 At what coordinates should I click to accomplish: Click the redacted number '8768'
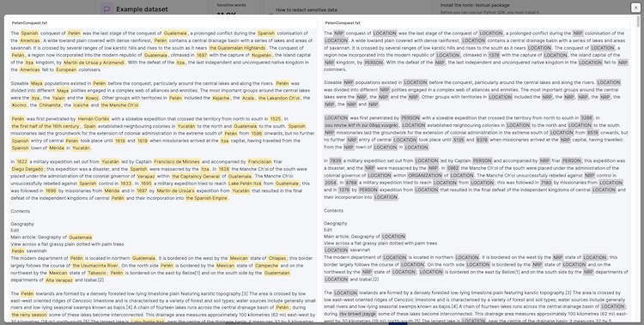coord(351,183)
